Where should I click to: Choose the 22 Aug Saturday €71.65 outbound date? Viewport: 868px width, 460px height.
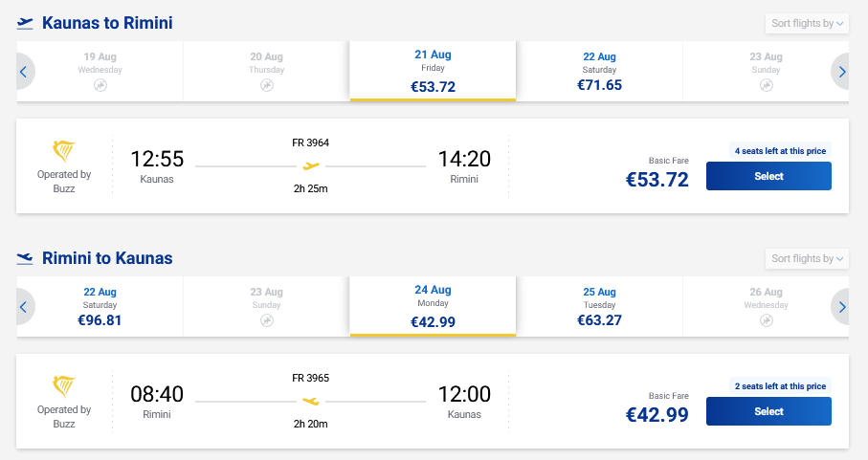pyautogui.click(x=599, y=72)
